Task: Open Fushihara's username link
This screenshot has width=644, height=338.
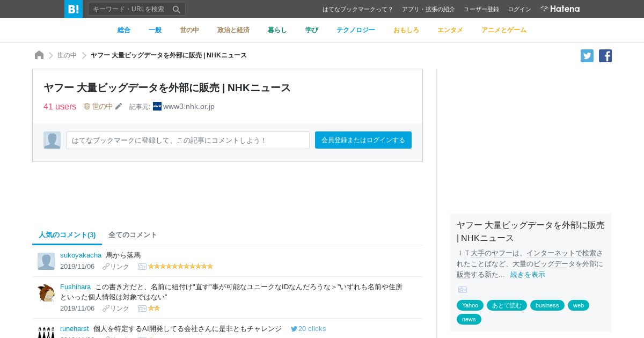Action: (x=75, y=286)
